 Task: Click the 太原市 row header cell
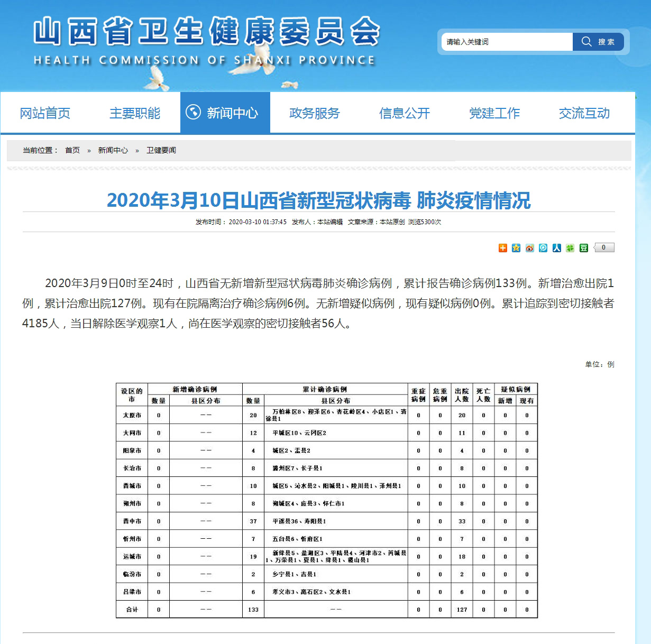click(x=132, y=415)
